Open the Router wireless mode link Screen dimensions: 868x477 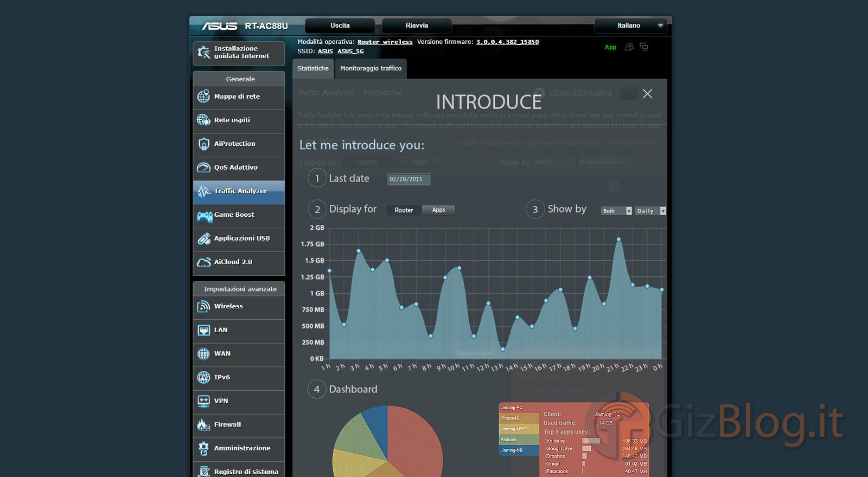click(x=385, y=42)
